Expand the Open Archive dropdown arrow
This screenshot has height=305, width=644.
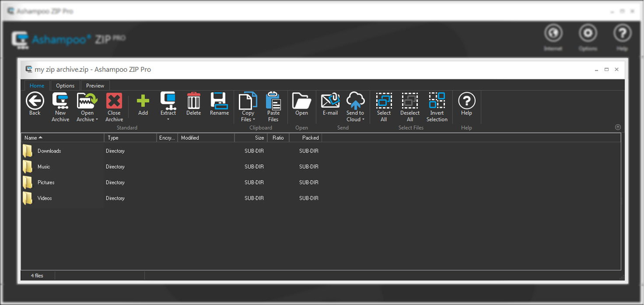click(x=97, y=120)
